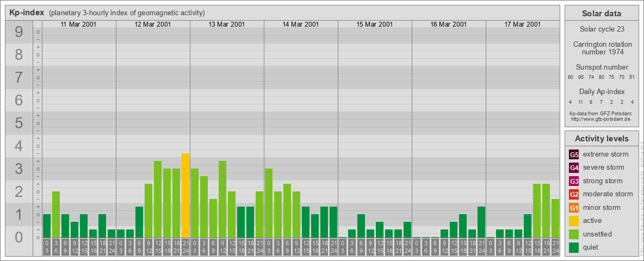The image size is (644, 261).
Task: Select the '17 Mar 2001' date header
Action: (x=522, y=24)
